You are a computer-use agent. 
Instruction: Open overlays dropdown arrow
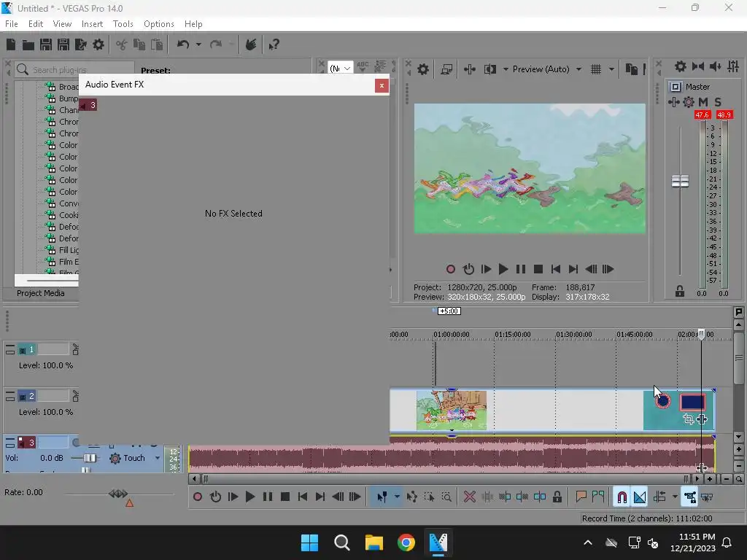pos(612,69)
